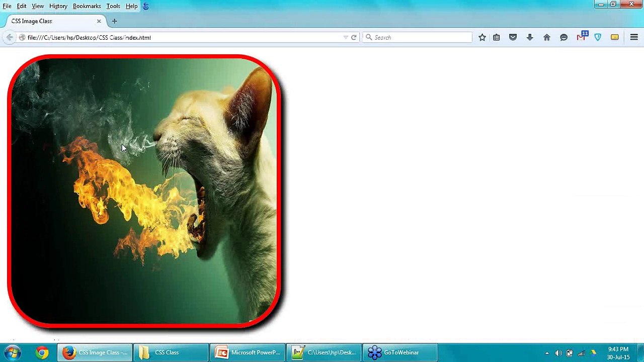This screenshot has width=644, height=362.
Task: Open the File menu
Action: click(7, 6)
